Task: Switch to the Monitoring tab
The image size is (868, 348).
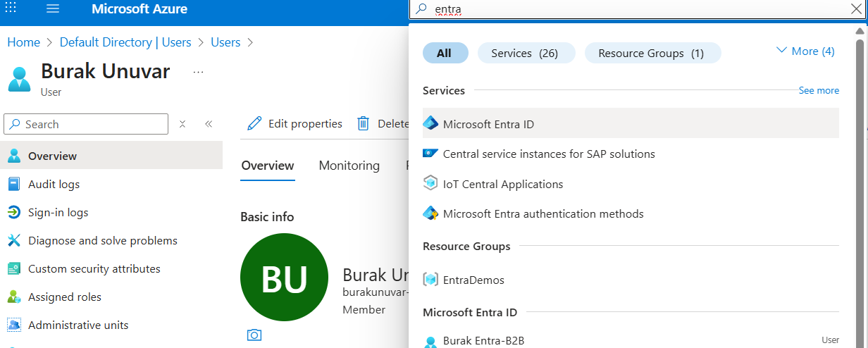Action: [x=349, y=166]
